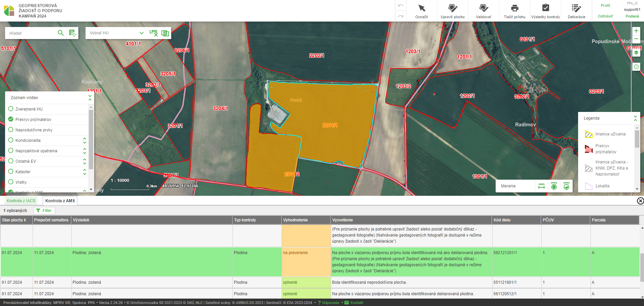Screen dimensions: 644x306
Task: Click the redo arrow icon
Action: [400, 16]
